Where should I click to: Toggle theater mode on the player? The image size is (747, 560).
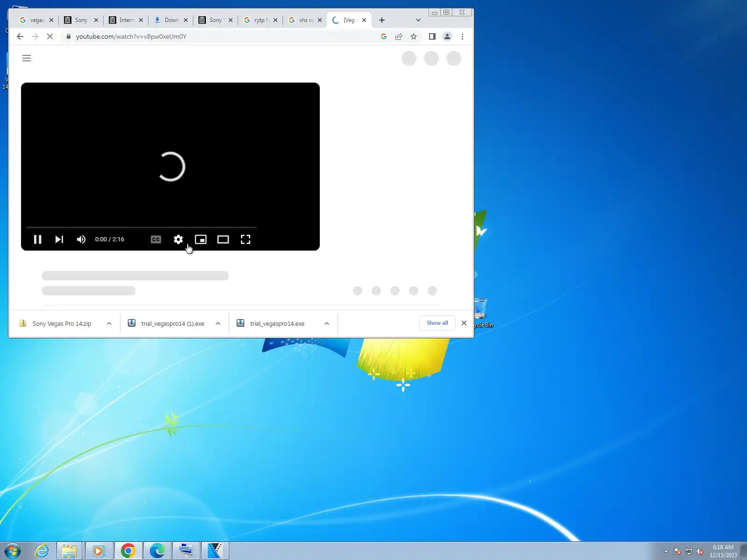click(x=223, y=239)
